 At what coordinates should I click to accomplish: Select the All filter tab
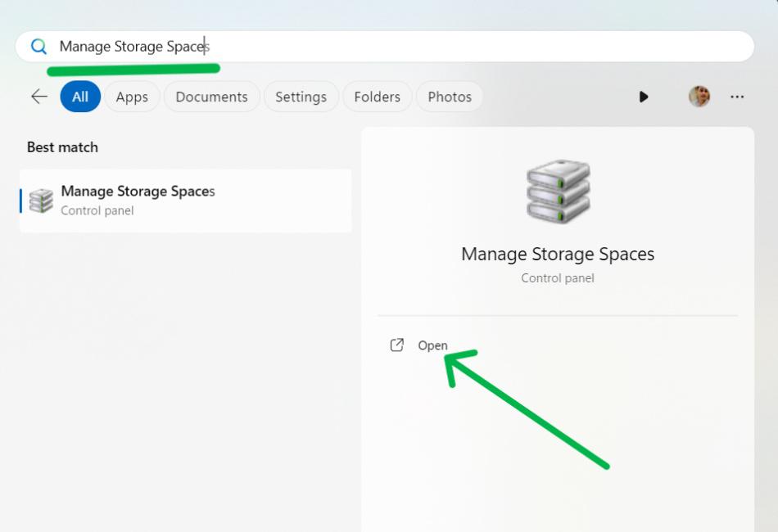point(80,97)
